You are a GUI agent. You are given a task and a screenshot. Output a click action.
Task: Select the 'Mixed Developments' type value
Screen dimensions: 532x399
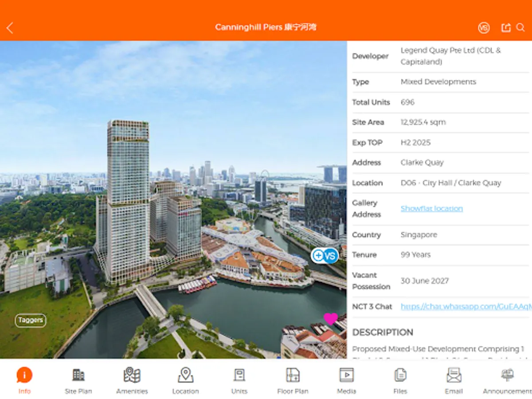pyautogui.click(x=438, y=82)
